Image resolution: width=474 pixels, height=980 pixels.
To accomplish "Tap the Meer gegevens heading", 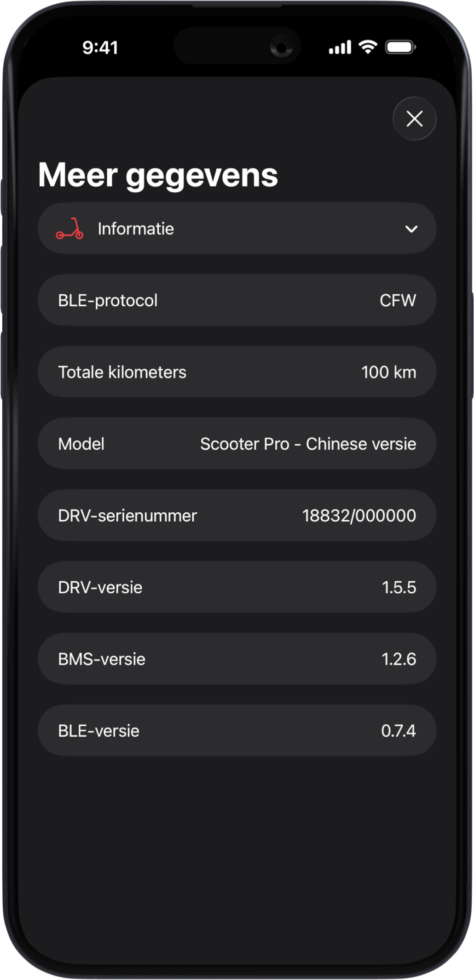I will 158,175.
